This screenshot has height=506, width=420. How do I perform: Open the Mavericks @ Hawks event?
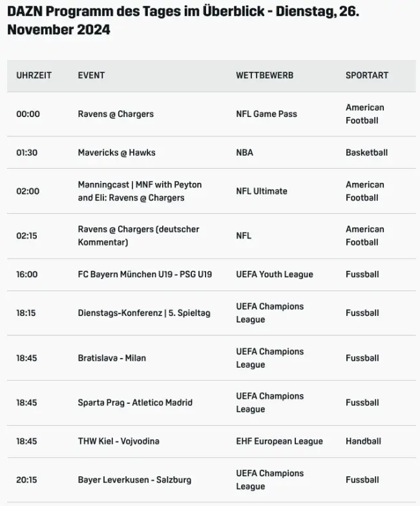116,153
